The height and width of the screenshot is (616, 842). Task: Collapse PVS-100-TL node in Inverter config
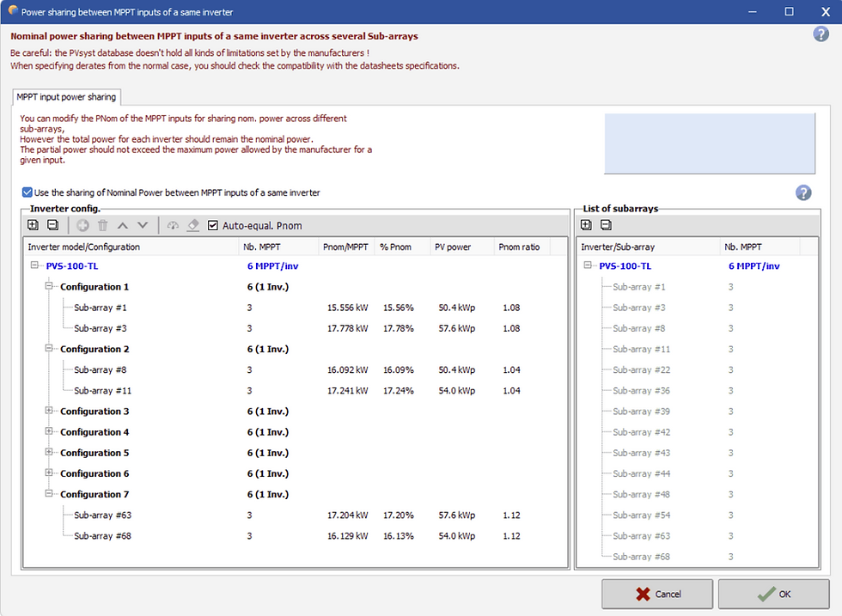pos(35,265)
